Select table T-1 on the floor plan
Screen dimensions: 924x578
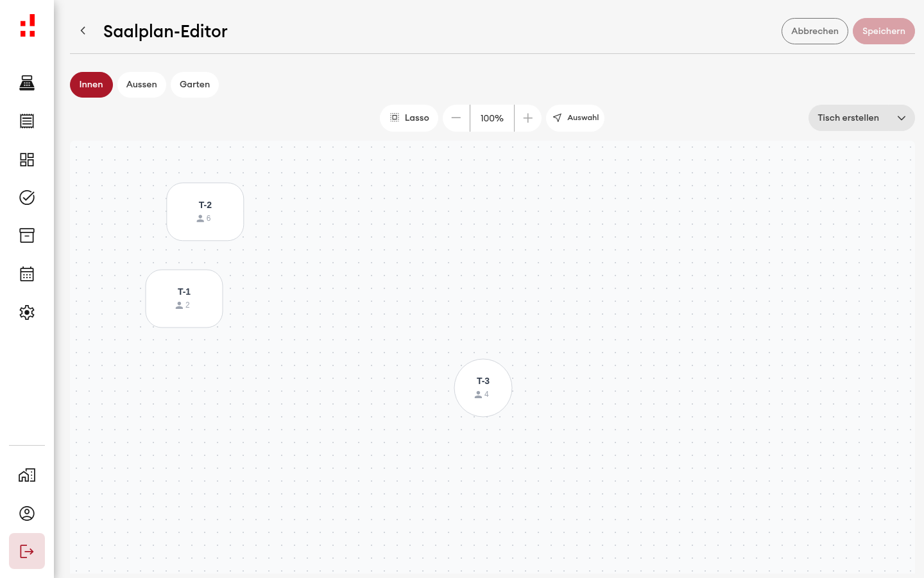point(184,299)
